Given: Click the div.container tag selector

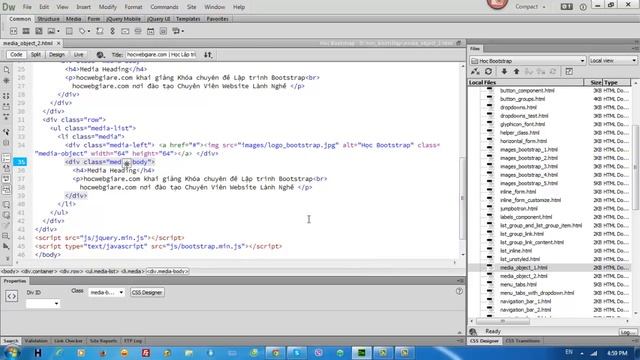Looking at the screenshot, I should click(39, 271).
